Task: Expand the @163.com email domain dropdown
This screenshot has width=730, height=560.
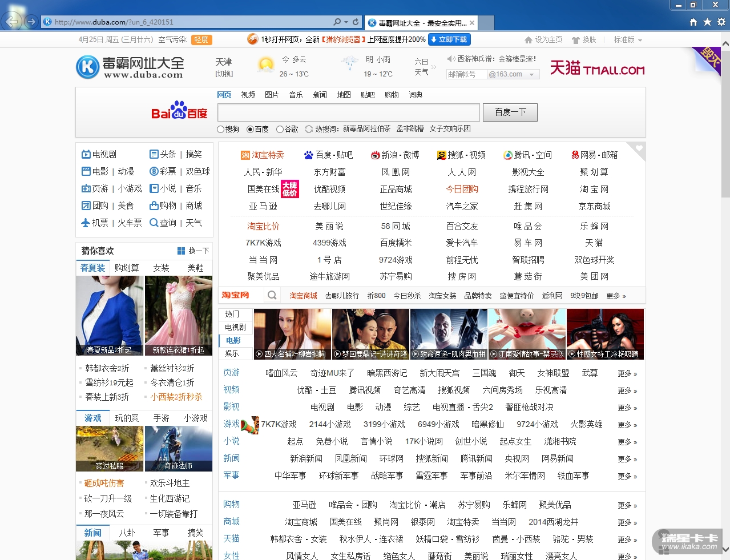Action: [532, 74]
